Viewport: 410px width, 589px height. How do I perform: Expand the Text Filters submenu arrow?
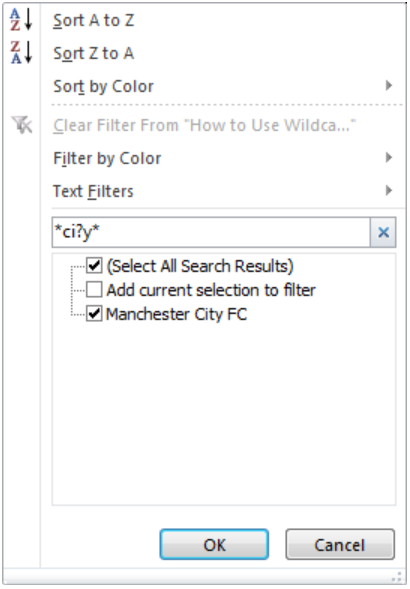click(389, 190)
